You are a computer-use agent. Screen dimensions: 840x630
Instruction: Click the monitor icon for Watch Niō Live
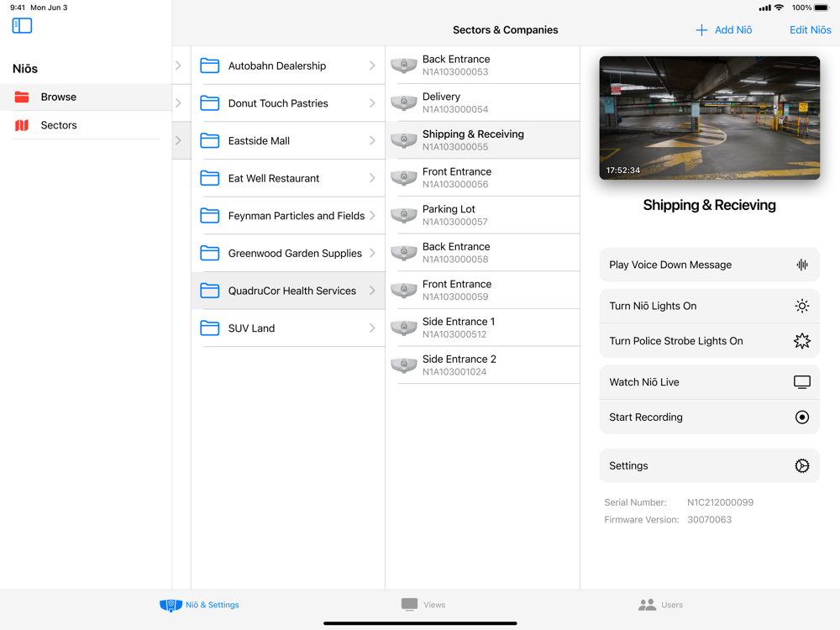[802, 382]
